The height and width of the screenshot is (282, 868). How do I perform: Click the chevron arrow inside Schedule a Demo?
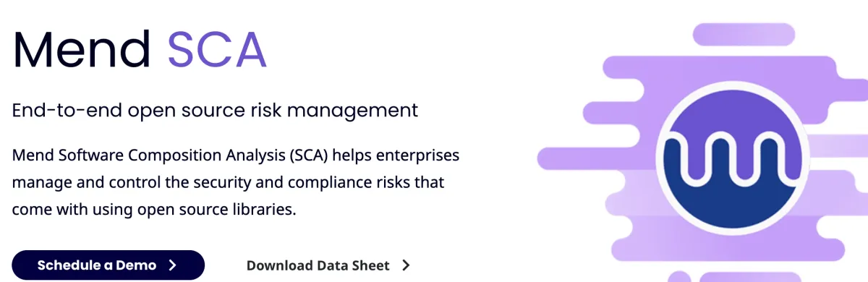tap(172, 265)
